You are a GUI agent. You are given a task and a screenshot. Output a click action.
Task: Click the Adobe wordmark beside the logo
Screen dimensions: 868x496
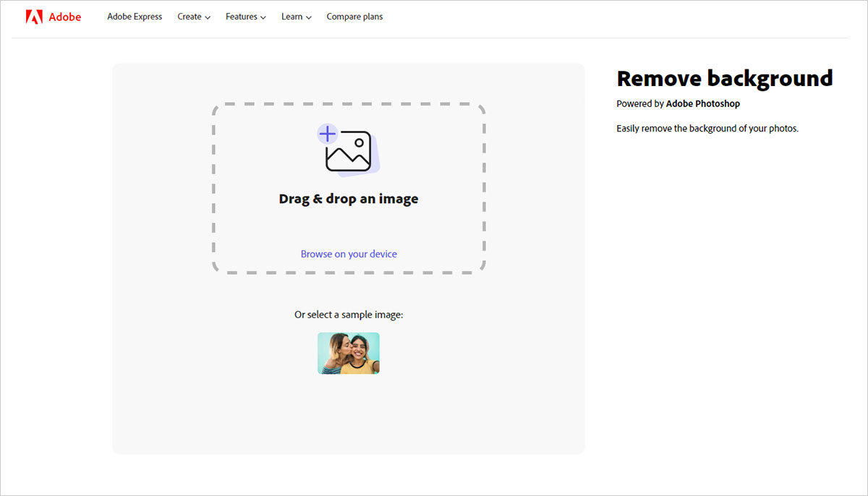[65, 17]
